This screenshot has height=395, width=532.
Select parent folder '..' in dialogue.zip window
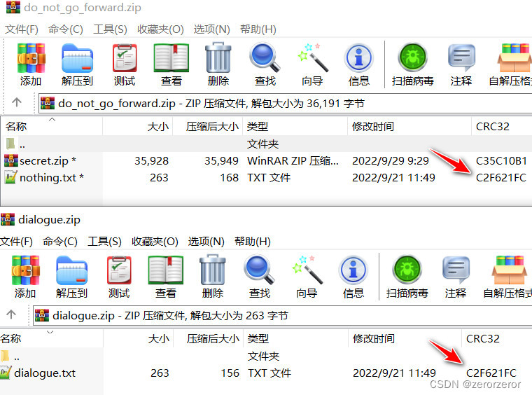[266, 356]
